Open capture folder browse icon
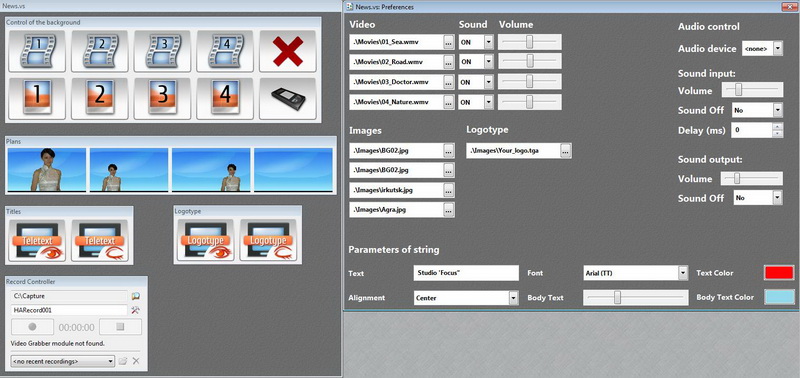 136,296
